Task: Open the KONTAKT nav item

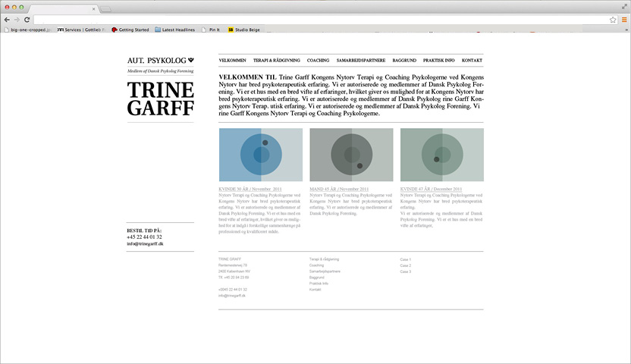Action: 472,61
